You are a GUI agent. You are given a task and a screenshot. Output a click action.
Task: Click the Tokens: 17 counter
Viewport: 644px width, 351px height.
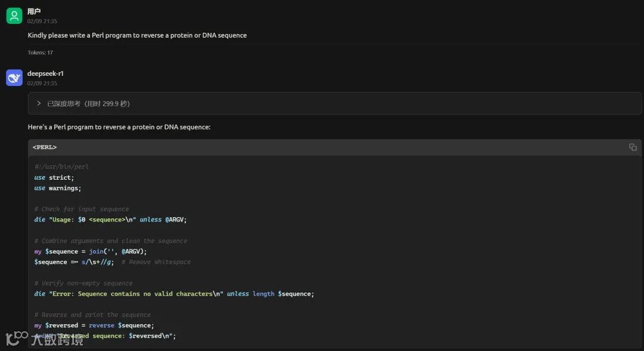pos(41,53)
